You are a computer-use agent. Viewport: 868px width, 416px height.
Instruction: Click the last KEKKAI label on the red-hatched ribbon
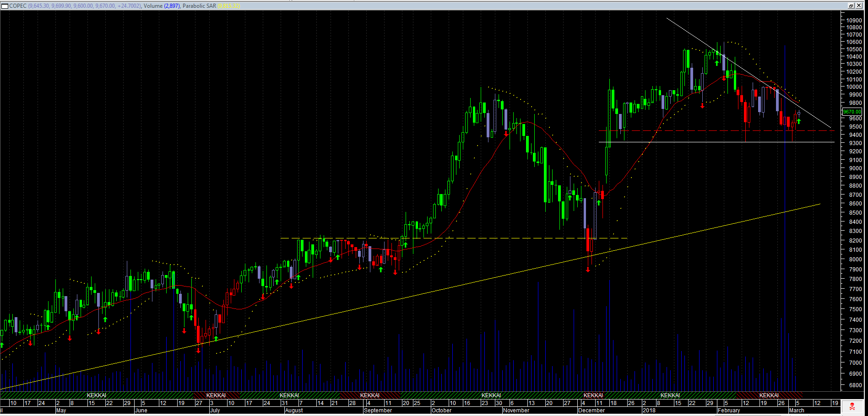(x=769, y=395)
